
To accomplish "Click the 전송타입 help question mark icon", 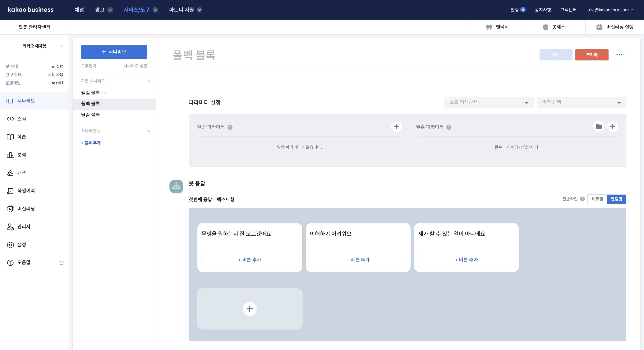I will click(582, 199).
